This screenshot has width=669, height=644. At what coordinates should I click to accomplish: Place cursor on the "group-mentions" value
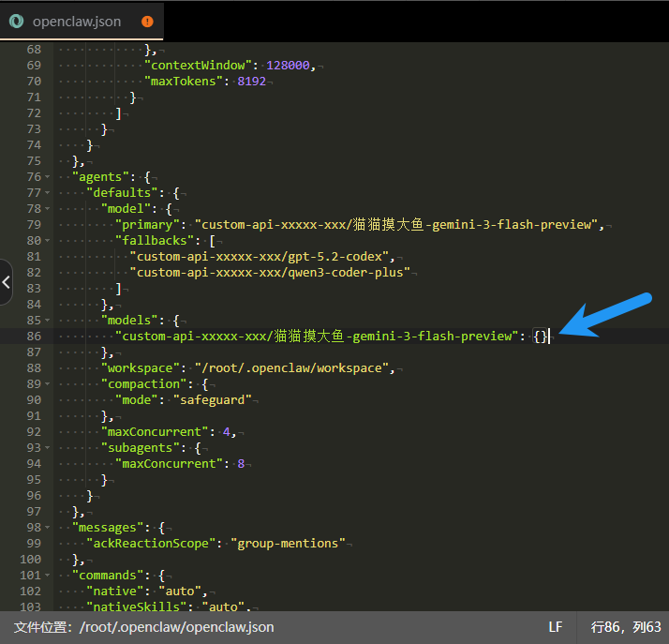point(290,543)
